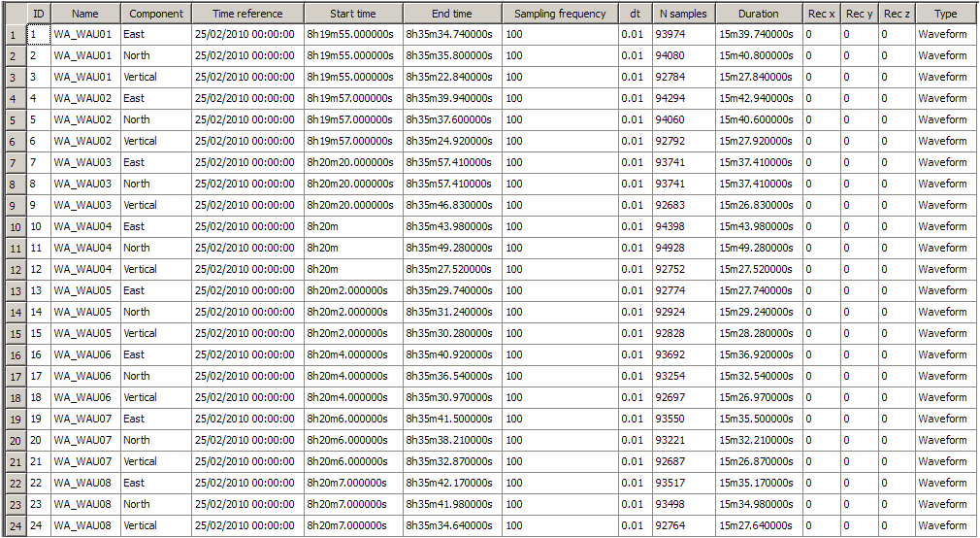Click the End time cell 8h35m49.280000s

tap(449, 248)
